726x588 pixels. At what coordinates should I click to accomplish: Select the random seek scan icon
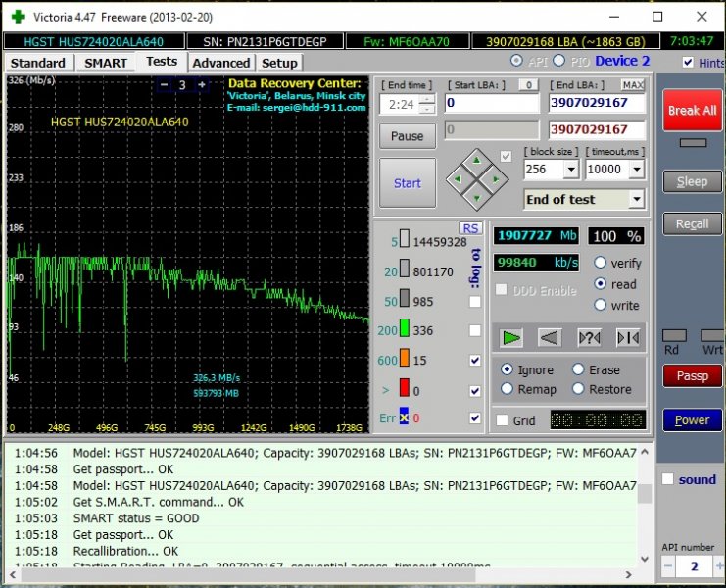(589, 338)
